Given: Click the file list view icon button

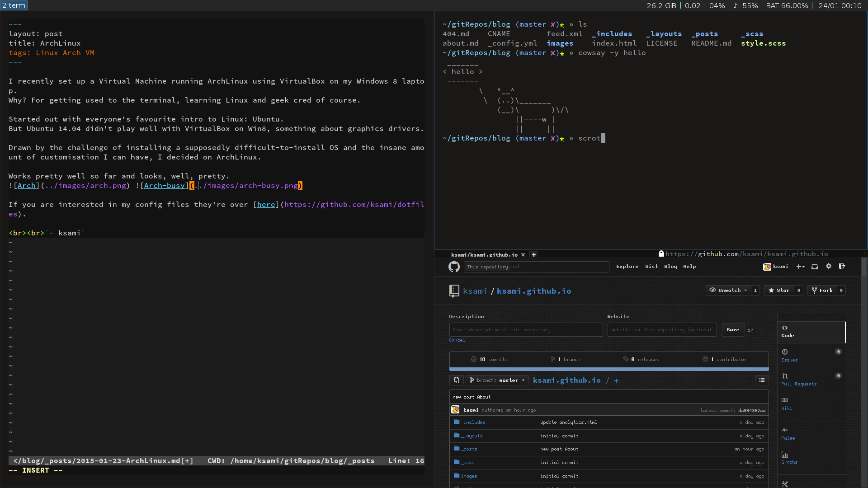Looking at the screenshot, I should [762, 380].
